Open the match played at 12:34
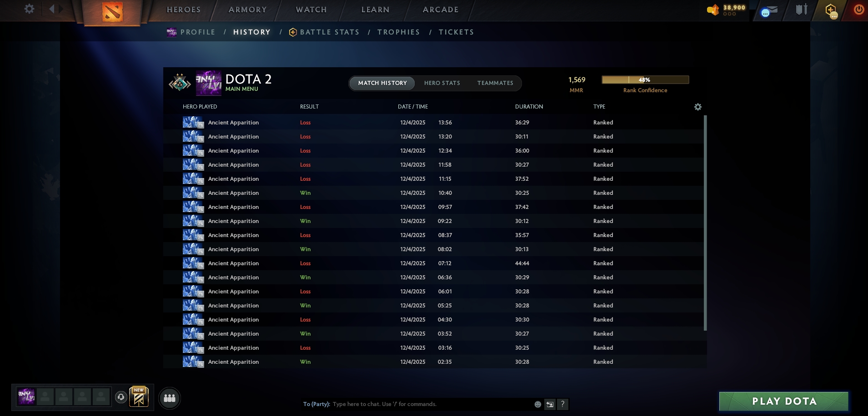The image size is (868, 416). coord(433,151)
